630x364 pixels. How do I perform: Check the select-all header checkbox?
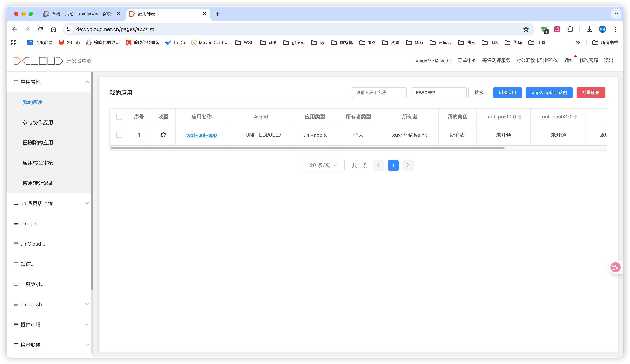click(x=119, y=117)
